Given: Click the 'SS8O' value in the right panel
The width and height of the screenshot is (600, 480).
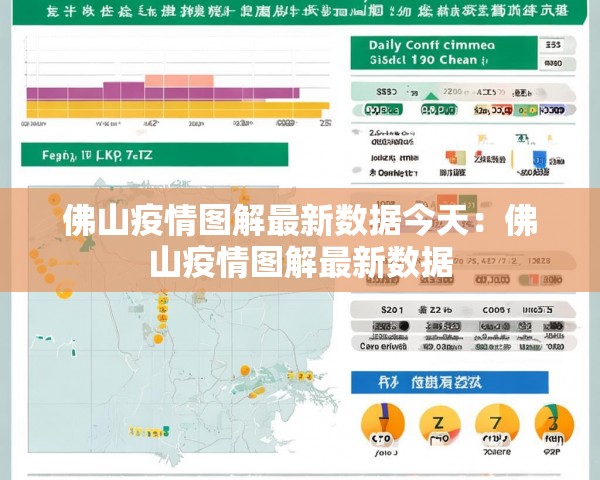Looking at the screenshot, I should [x=387, y=92].
